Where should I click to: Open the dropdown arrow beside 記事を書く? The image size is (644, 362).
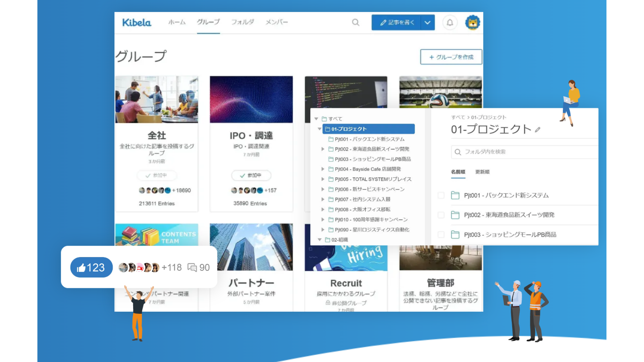click(x=427, y=22)
